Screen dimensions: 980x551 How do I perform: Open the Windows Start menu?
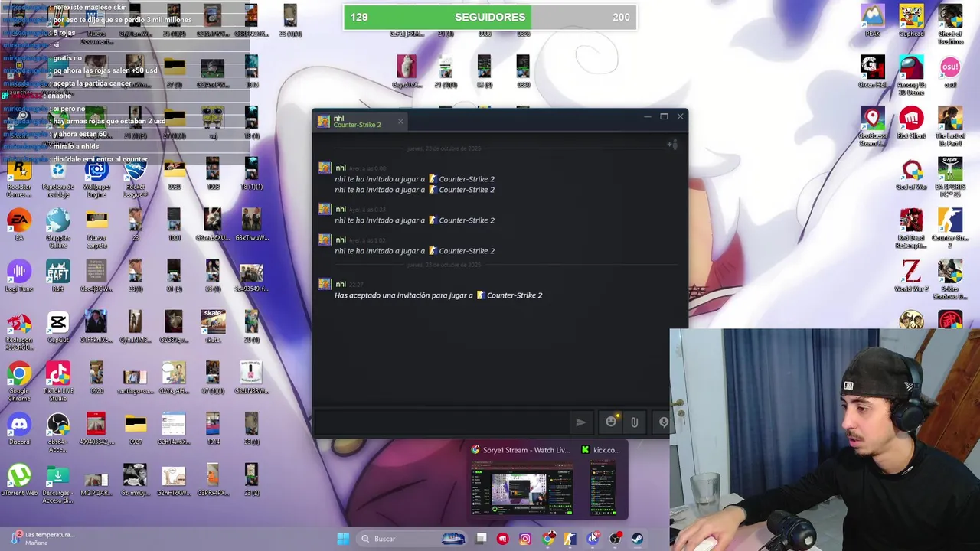tap(343, 539)
